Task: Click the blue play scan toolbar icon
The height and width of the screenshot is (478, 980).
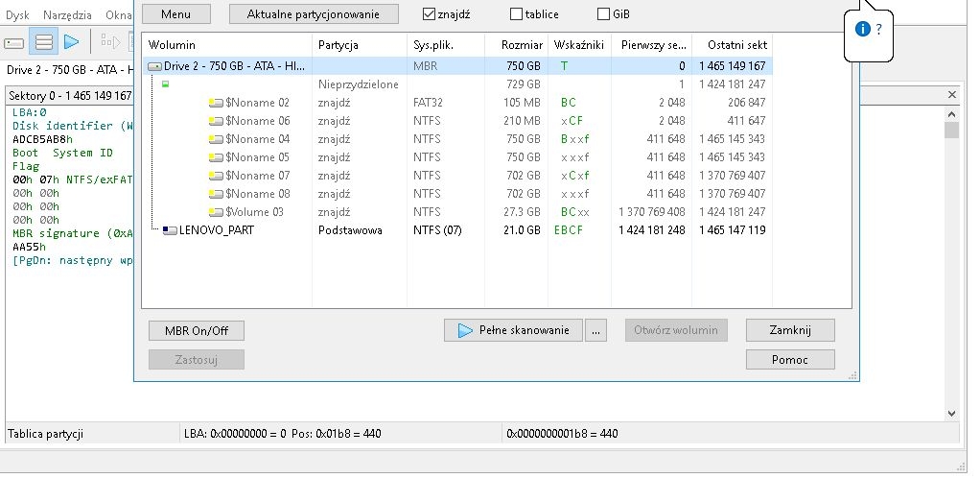Action: 71,42
